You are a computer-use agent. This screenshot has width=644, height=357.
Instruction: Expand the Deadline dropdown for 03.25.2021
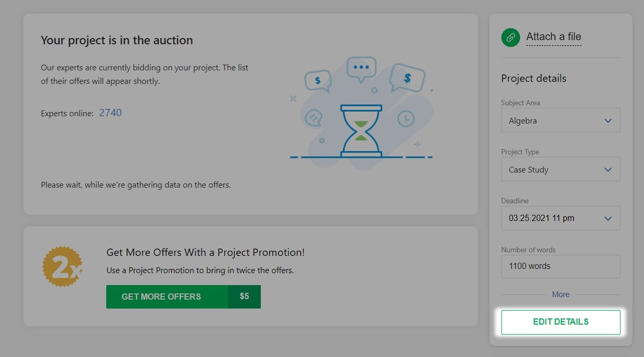coord(561,218)
